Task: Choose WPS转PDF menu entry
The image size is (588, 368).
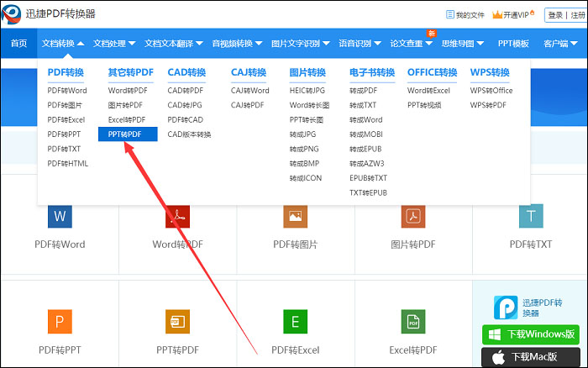Action: point(488,105)
